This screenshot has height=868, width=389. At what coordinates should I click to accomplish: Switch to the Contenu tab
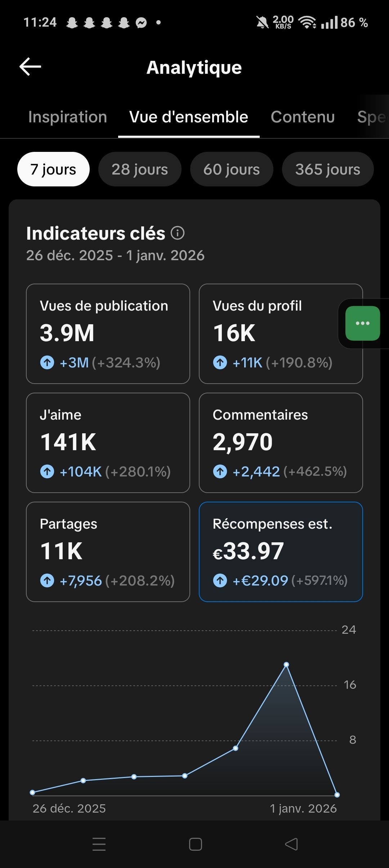point(303,117)
